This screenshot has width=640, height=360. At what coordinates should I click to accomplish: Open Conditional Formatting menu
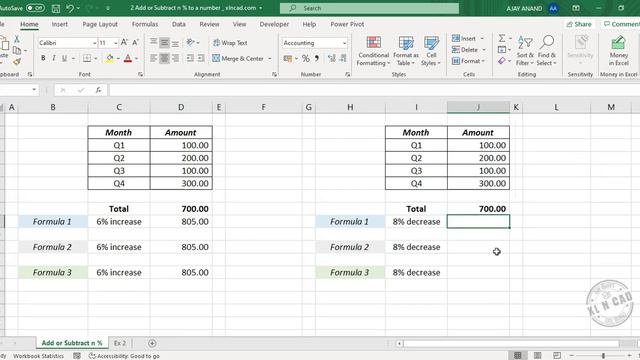pyautogui.click(x=373, y=51)
